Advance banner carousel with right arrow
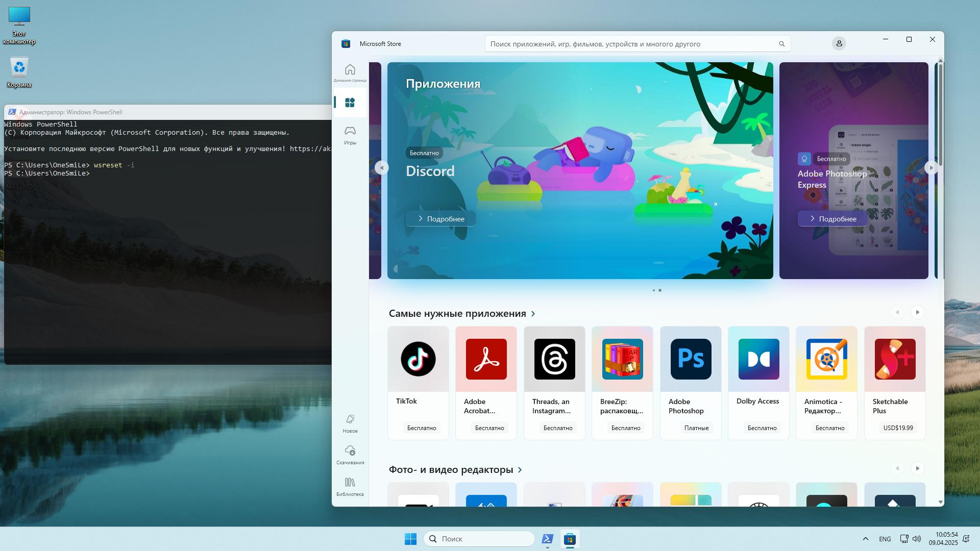 point(931,168)
